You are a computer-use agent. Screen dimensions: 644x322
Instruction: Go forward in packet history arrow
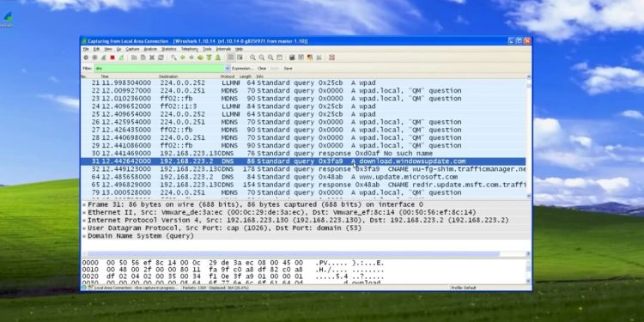pyautogui.click(x=191, y=58)
